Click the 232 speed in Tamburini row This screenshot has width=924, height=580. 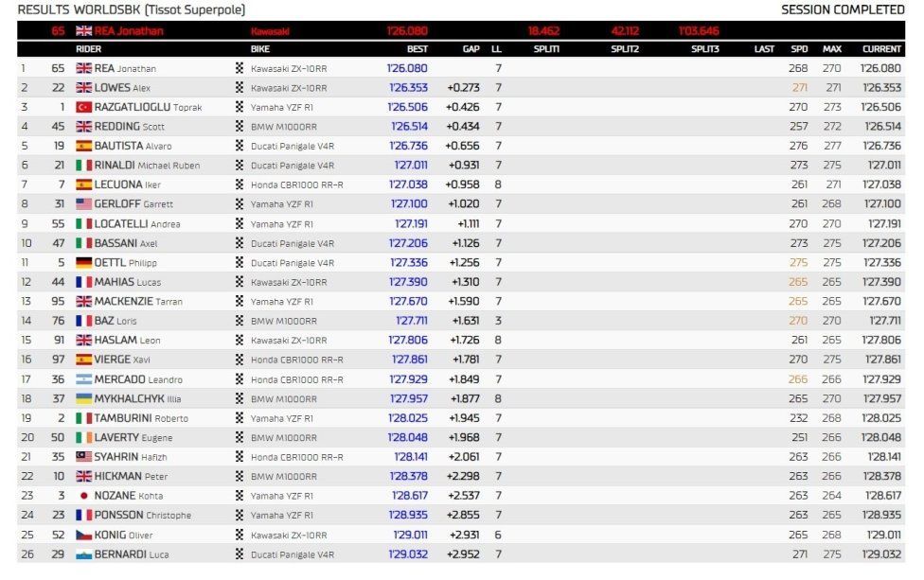point(798,418)
